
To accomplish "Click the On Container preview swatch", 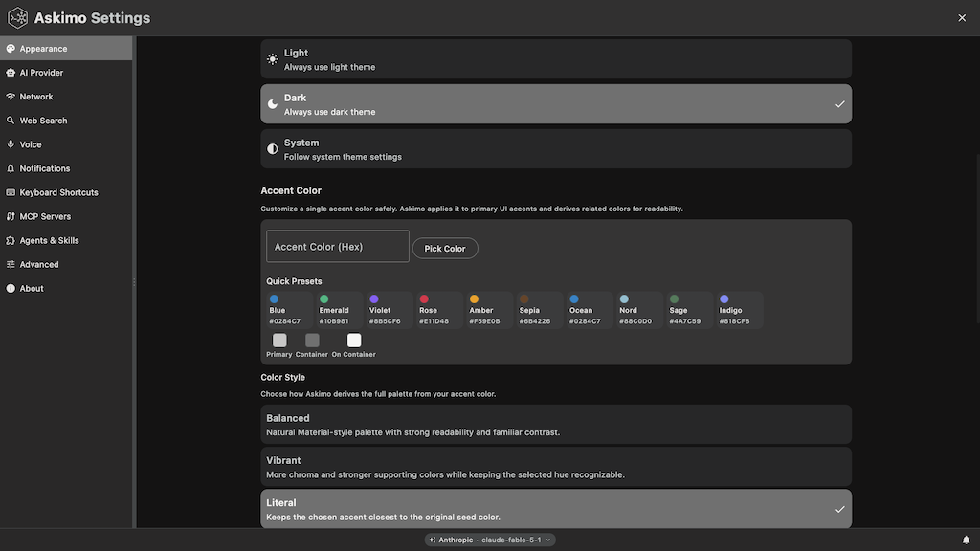I will pyautogui.click(x=354, y=340).
